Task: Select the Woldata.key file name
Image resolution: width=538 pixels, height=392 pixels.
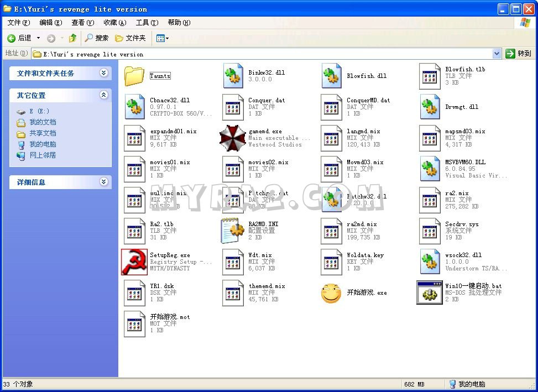Action: [365, 255]
